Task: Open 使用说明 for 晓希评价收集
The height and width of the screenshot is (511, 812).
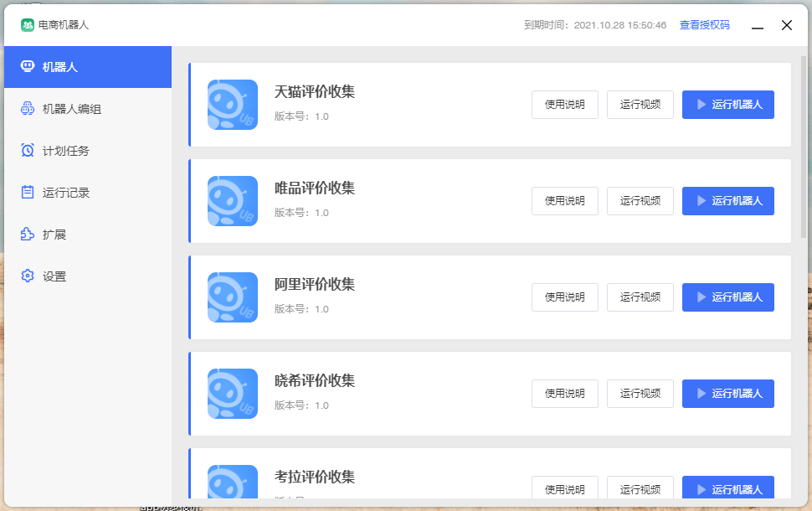Action: click(x=565, y=394)
